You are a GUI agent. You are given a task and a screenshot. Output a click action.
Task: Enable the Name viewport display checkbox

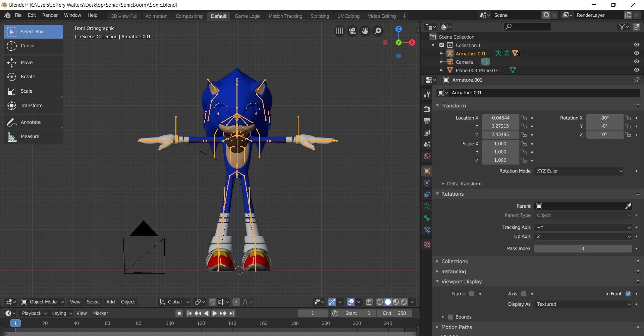coord(472,294)
